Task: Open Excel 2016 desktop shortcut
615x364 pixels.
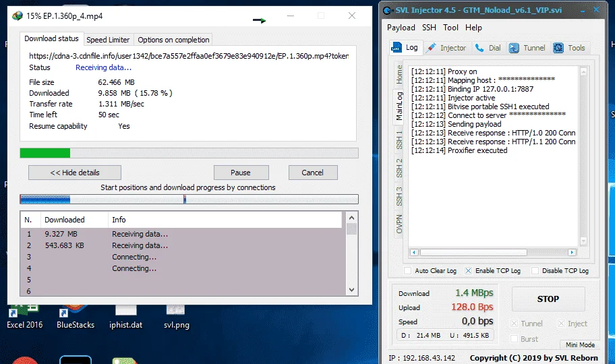Action: pos(24,317)
